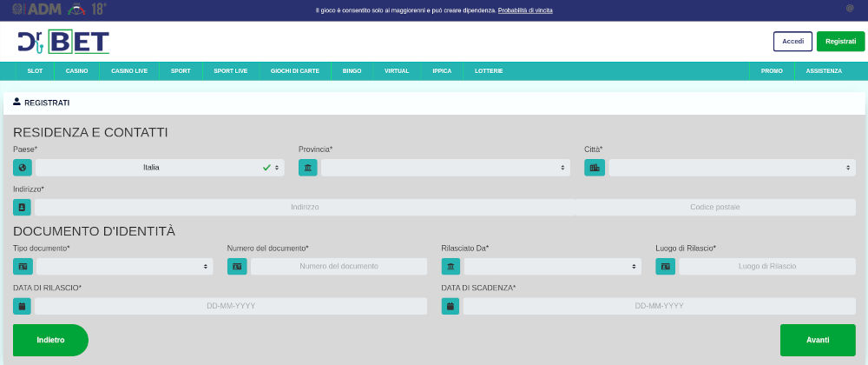Open the Probabilità di vincita link
Screen dimensions: 868x365
525,10
